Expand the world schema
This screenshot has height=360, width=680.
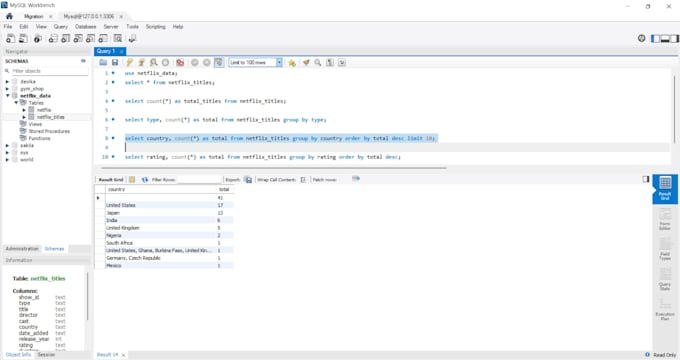point(7,160)
